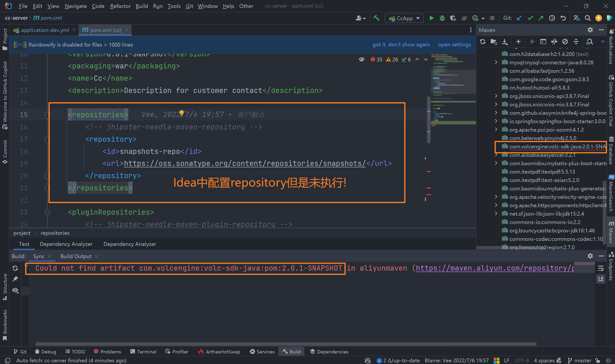Open the Refactor menu
The height and width of the screenshot is (364, 615).
point(120,6)
